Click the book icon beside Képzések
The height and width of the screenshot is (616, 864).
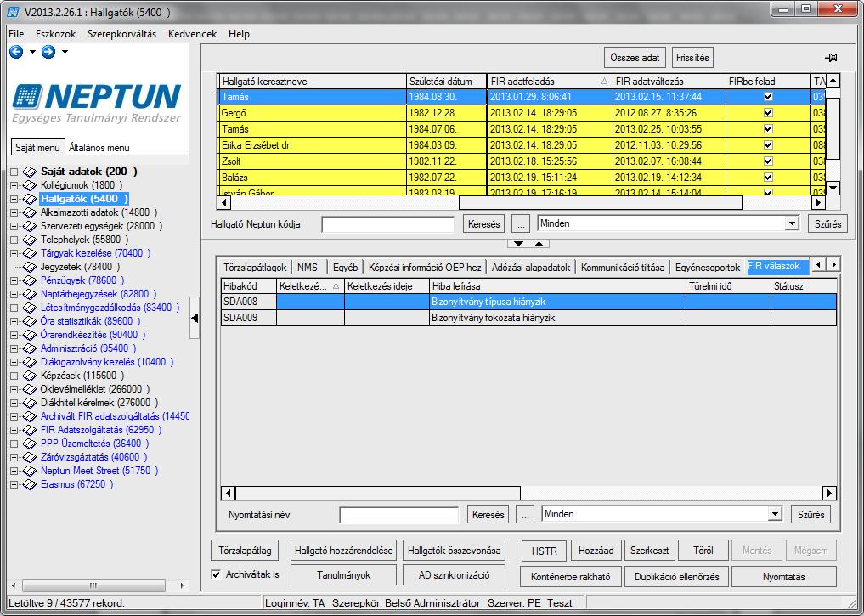tap(30, 376)
